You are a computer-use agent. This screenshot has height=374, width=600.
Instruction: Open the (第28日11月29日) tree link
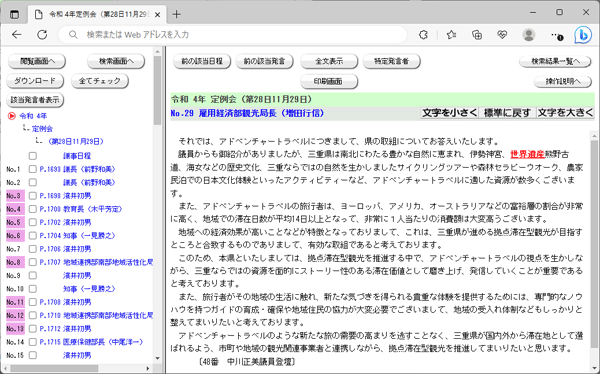pos(76,141)
